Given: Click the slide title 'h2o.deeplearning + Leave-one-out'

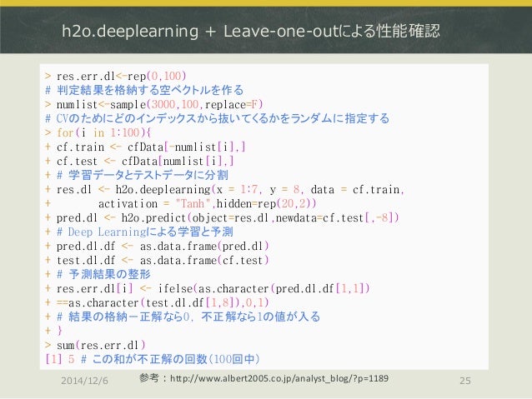Looking at the screenshot, I should [251, 31].
